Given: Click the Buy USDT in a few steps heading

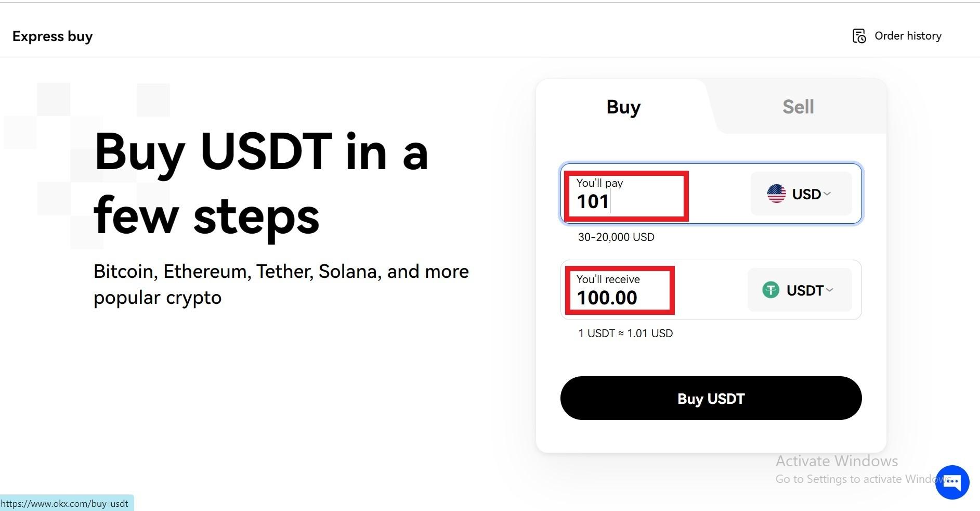Looking at the screenshot, I should (x=261, y=184).
